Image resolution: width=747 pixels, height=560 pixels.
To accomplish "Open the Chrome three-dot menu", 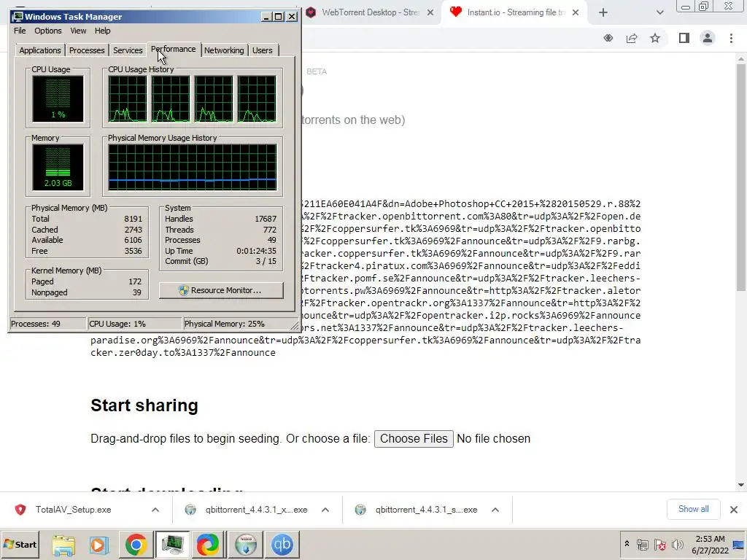I will [x=731, y=38].
